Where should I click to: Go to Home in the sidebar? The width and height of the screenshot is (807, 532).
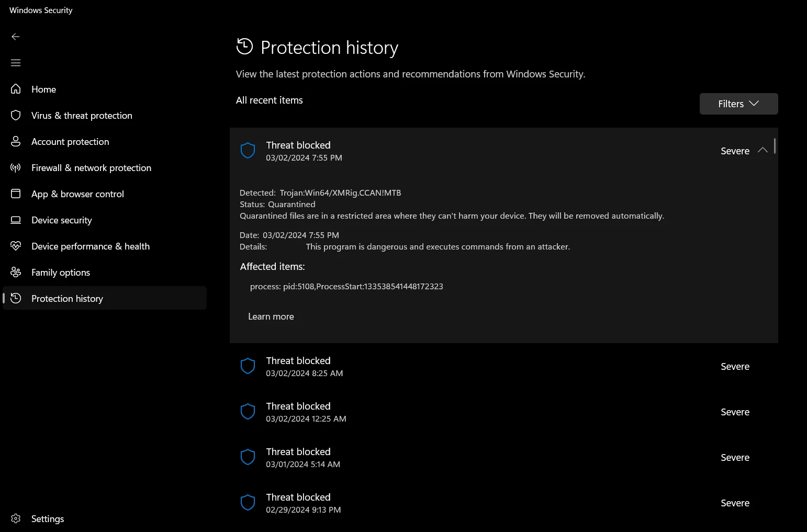tap(105, 89)
